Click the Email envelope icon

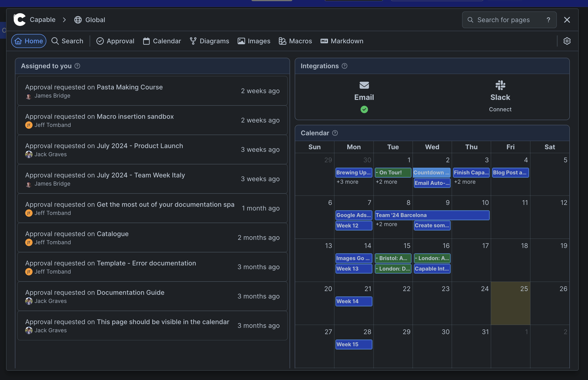[364, 85]
